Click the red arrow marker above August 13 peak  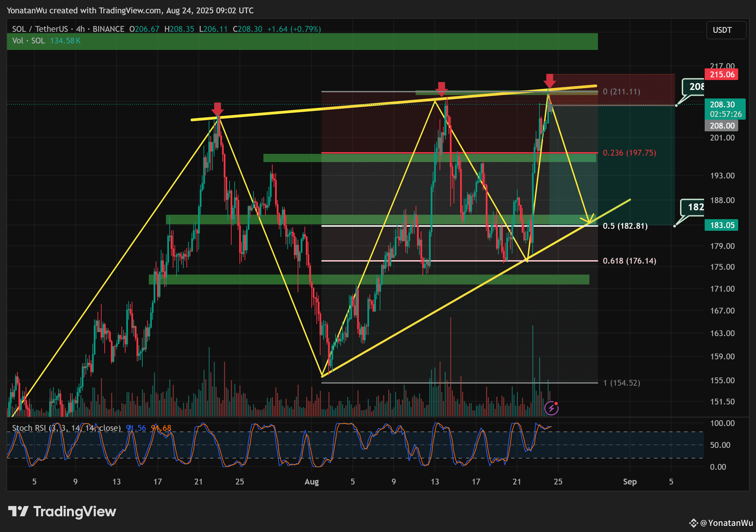441,89
